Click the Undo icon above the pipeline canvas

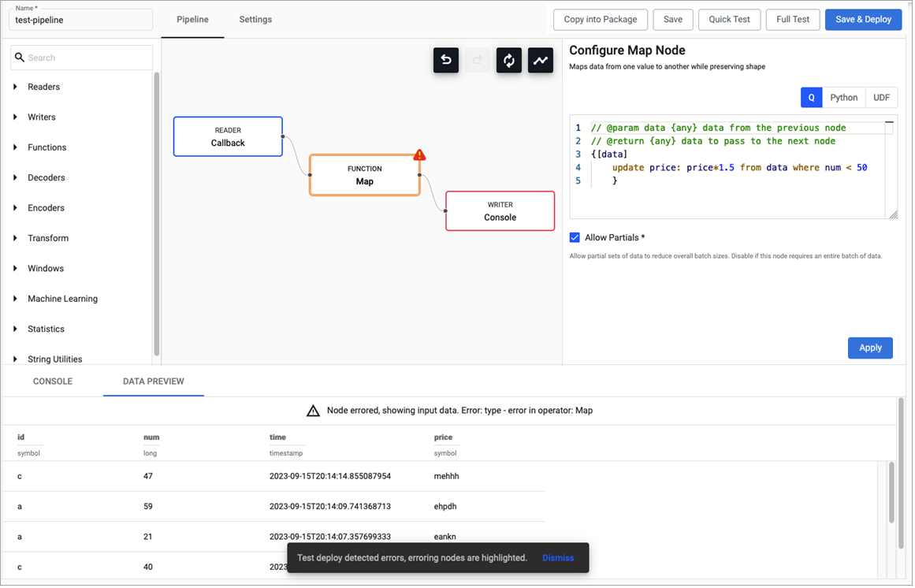click(445, 60)
